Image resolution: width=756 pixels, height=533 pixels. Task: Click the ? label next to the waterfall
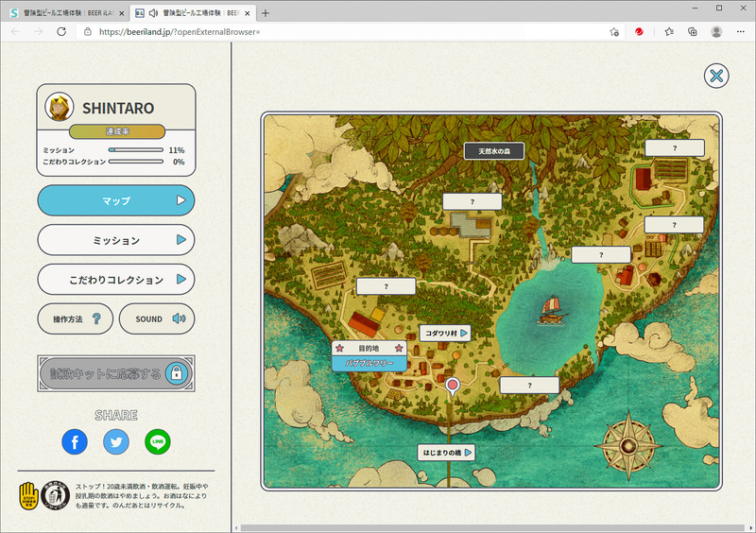click(601, 254)
